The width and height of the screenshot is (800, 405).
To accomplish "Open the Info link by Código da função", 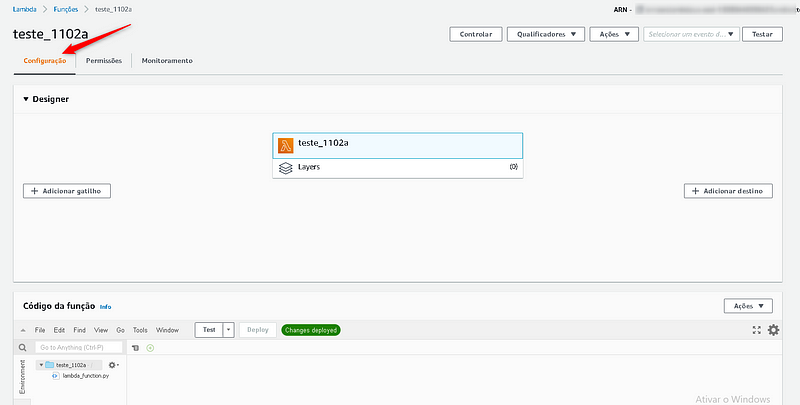I will (106, 307).
